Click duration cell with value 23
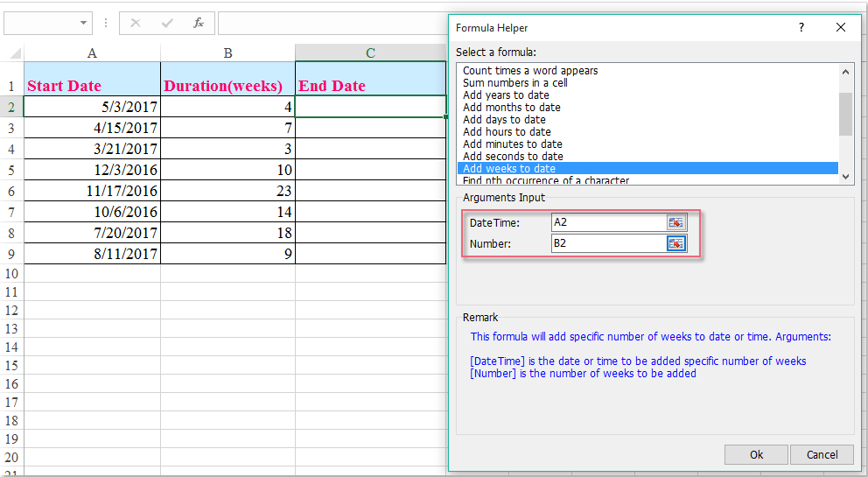Viewport: 868px width, 477px height. (x=227, y=191)
